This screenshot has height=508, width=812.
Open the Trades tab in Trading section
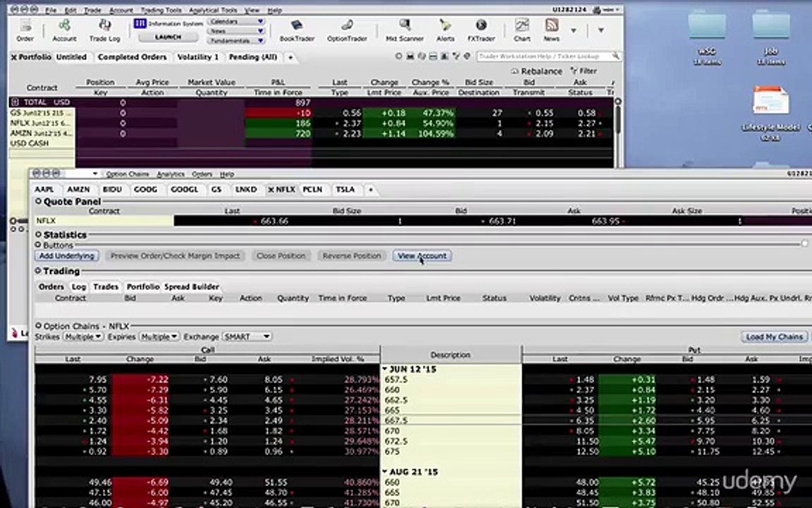106,286
